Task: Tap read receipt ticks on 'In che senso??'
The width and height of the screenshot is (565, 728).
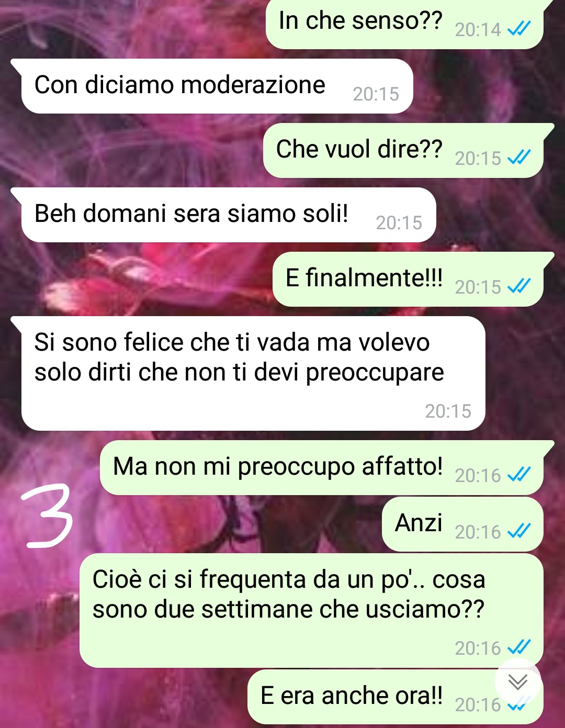Action: [519, 29]
